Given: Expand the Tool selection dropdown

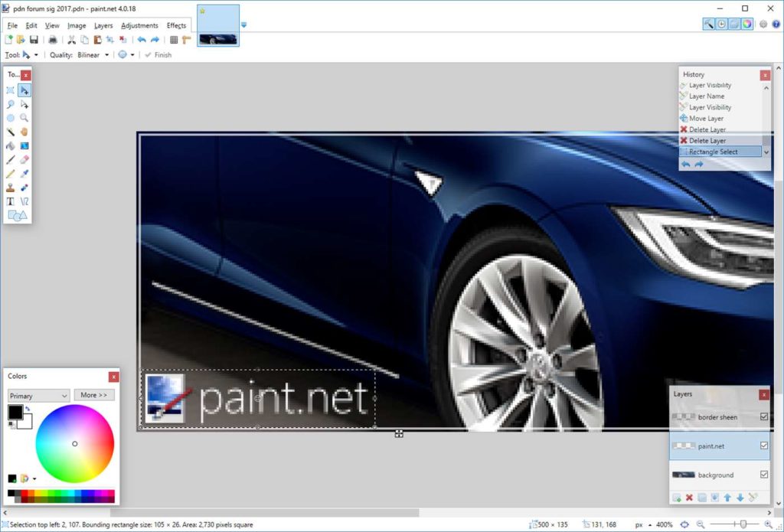Looking at the screenshot, I should [31, 54].
